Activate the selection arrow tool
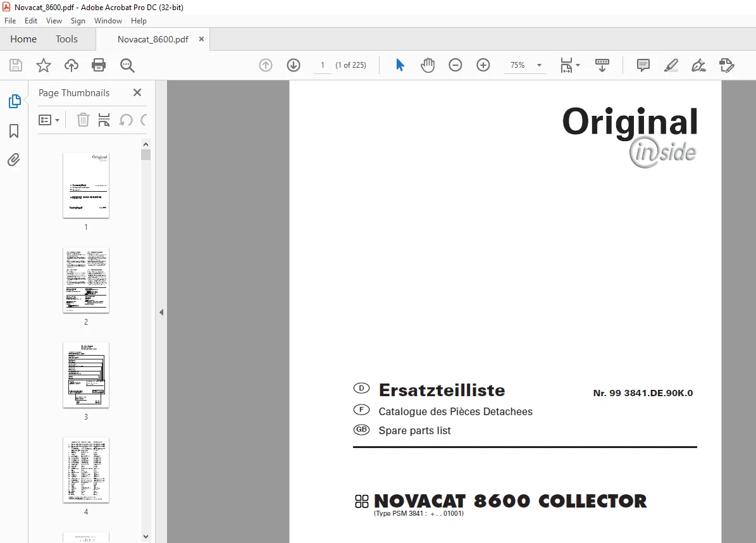This screenshot has width=756, height=543. pos(400,65)
